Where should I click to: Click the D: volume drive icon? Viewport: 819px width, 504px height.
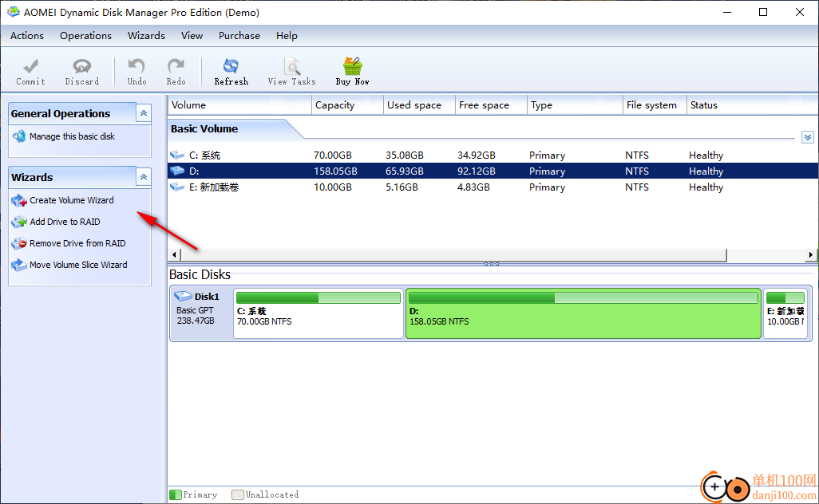177,171
